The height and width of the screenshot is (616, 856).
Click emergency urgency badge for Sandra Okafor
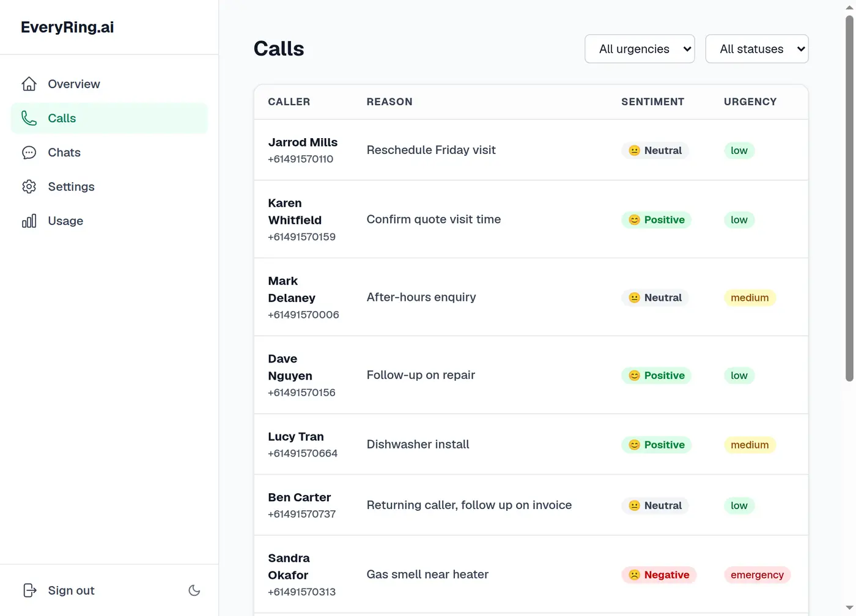(x=757, y=575)
